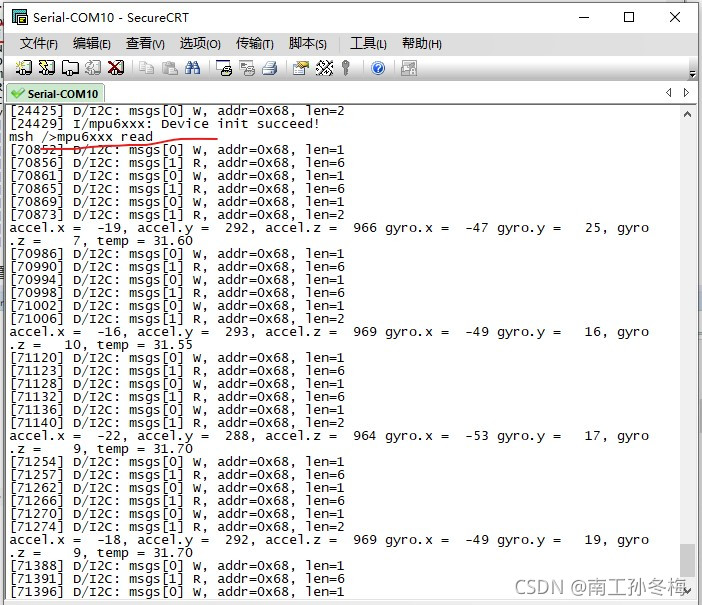Viewport: 702px width, 605px height.
Task: Open the 查看(V) menu
Action: coord(145,43)
